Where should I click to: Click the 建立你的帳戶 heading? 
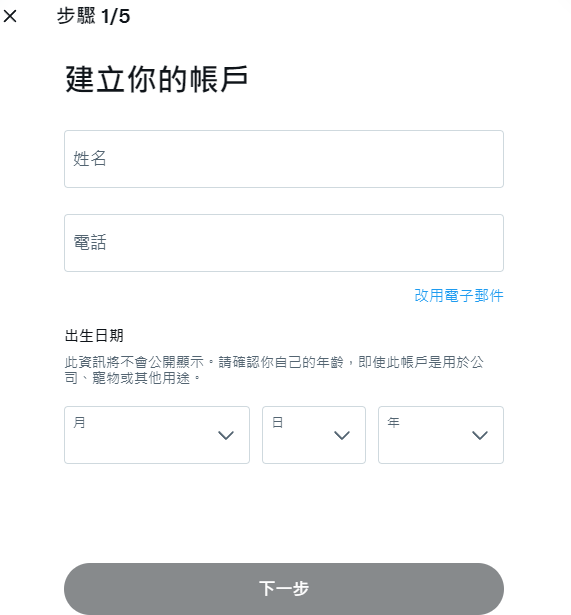156,79
